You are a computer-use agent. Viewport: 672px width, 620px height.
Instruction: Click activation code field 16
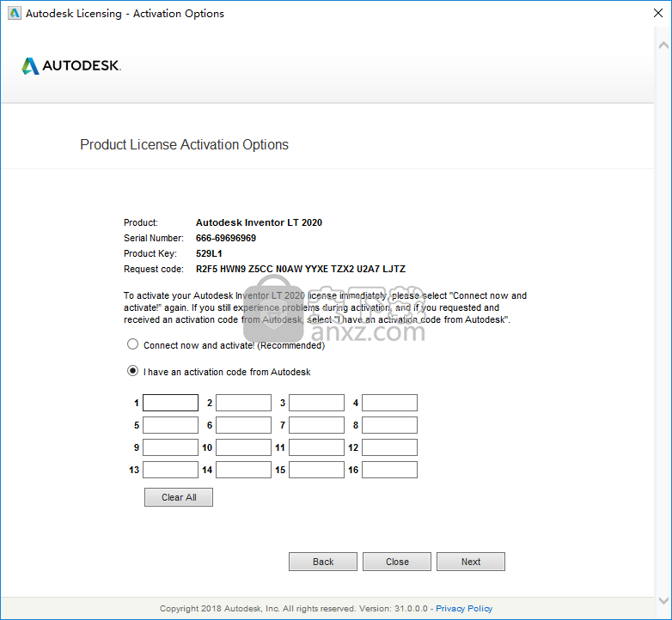(389, 470)
